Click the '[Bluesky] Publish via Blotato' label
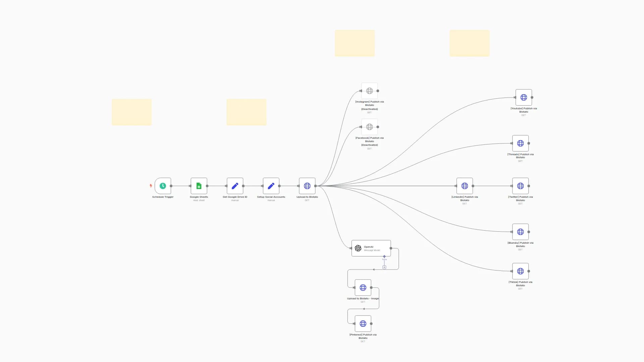This screenshot has height=362, width=644. point(521,244)
